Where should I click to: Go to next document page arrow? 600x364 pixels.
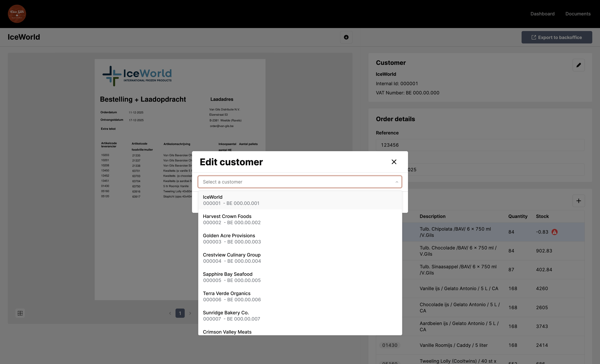point(190,313)
